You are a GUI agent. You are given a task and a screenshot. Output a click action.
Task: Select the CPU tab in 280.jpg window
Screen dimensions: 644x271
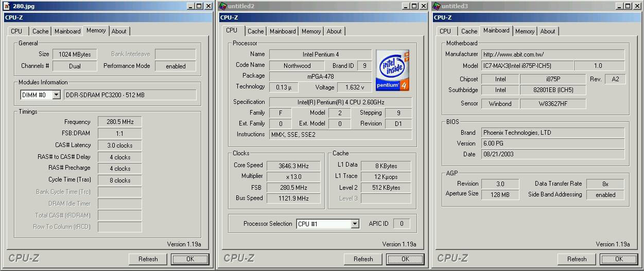[x=16, y=31]
